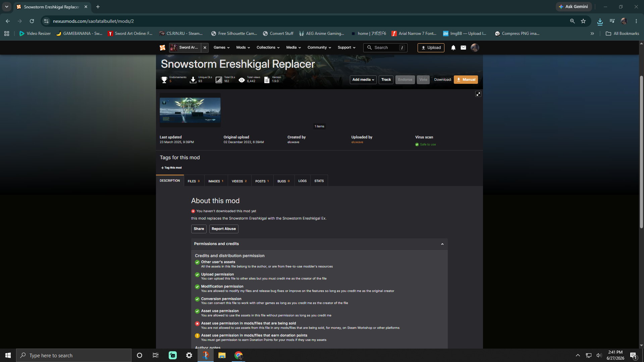644x362 pixels.
Task: Click the Endorse button
Action: click(x=405, y=80)
